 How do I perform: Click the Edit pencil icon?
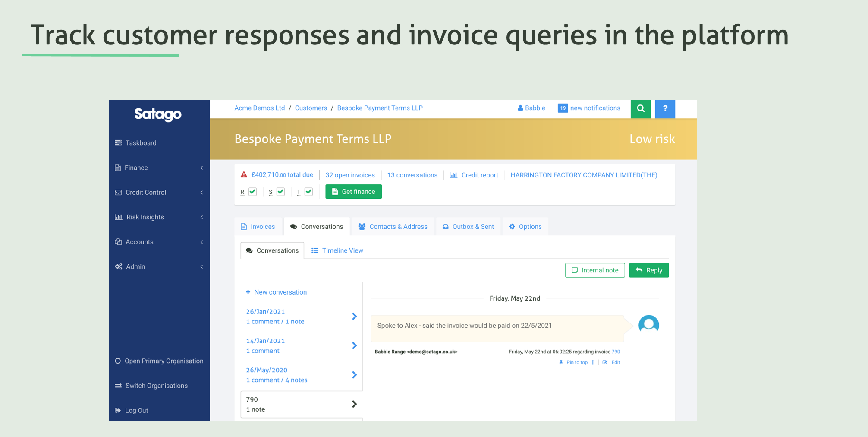[x=605, y=362]
